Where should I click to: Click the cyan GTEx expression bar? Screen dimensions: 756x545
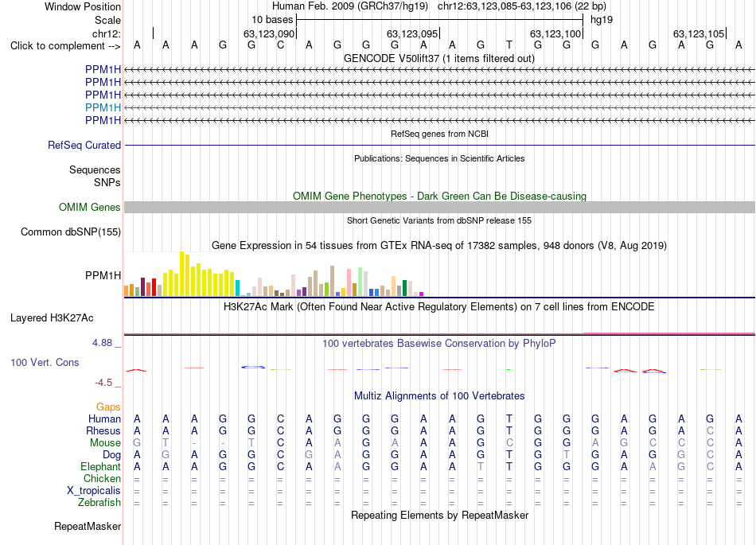pos(237,288)
